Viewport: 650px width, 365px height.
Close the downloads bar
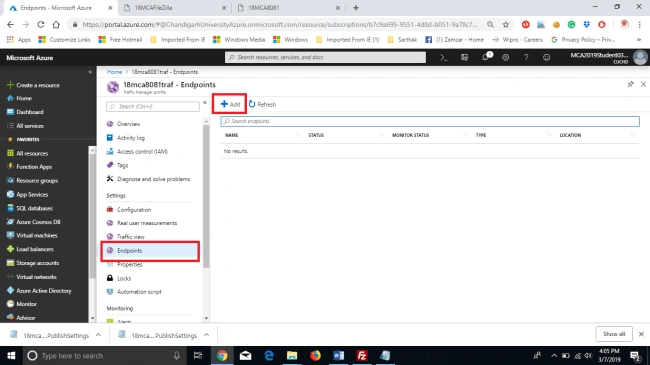click(641, 334)
